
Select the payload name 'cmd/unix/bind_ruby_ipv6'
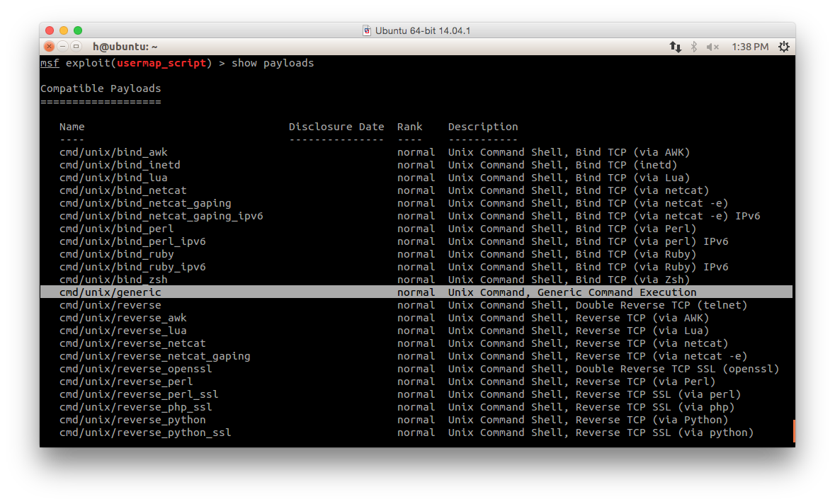(x=132, y=267)
